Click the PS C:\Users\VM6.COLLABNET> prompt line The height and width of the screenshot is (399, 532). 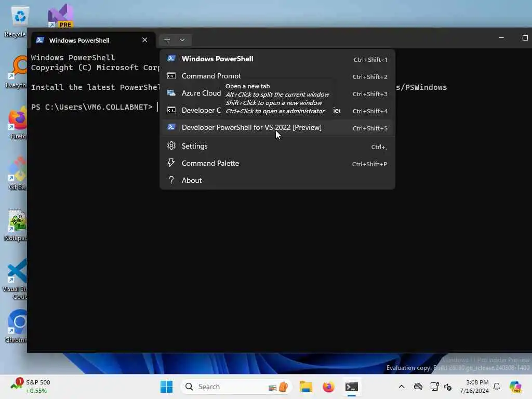(x=92, y=107)
